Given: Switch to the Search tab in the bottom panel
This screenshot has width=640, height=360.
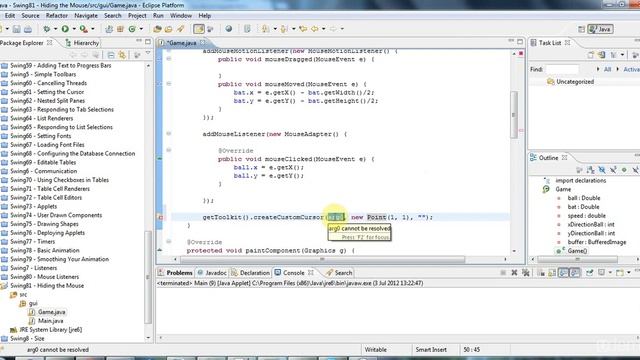Looking at the screenshot, I should (339, 273).
